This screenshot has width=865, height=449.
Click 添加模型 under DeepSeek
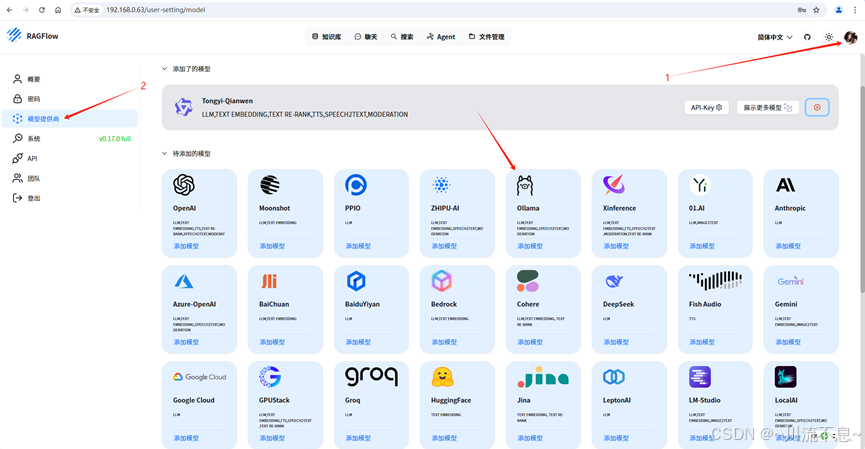coord(616,342)
